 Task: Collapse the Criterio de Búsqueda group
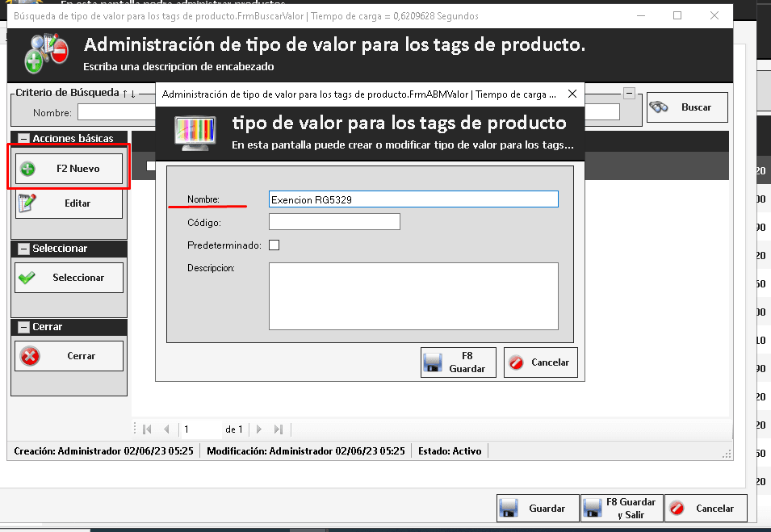click(630, 93)
